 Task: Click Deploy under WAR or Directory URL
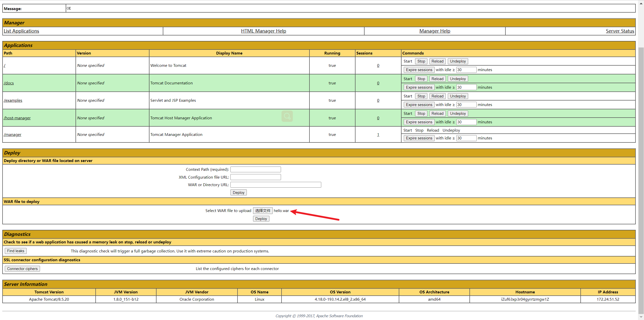pos(238,193)
